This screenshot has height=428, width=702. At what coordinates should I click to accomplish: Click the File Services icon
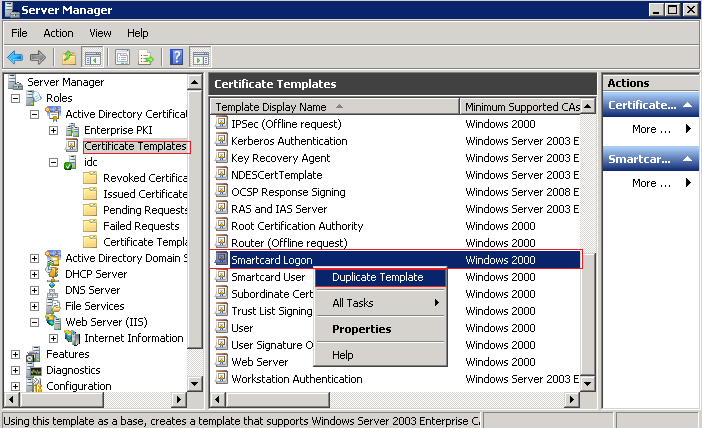click(x=52, y=306)
